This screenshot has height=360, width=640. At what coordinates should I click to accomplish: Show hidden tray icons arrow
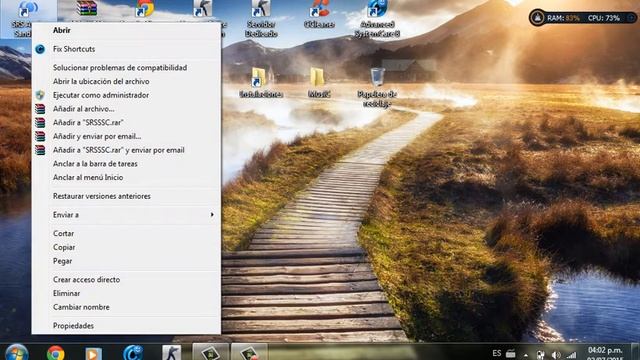pos(526,355)
